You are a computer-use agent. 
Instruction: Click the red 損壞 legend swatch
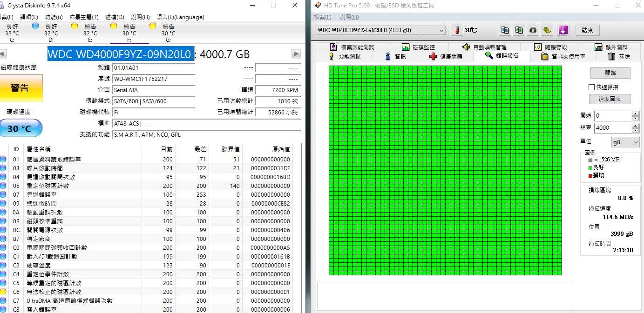click(590, 175)
